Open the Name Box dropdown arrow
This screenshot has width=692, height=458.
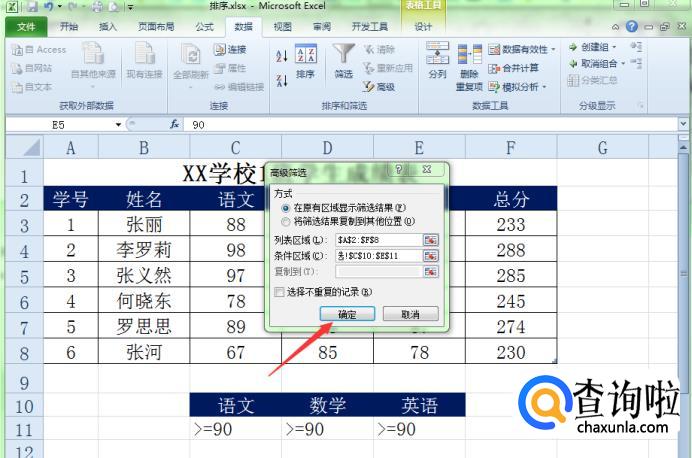118,125
